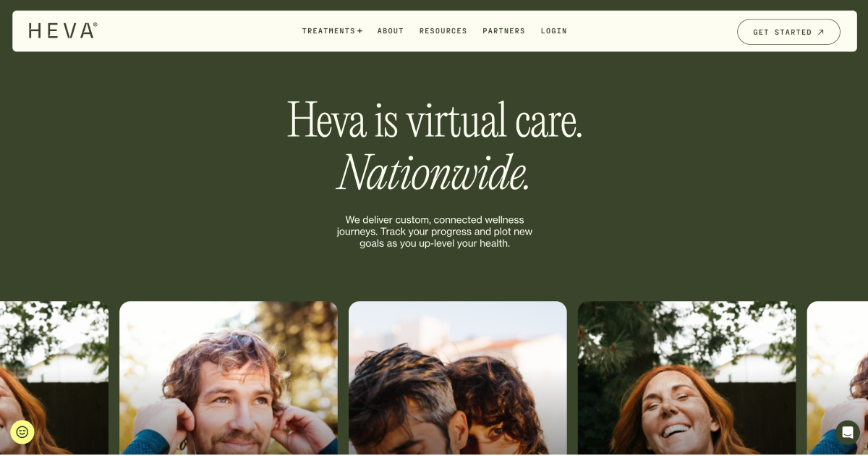The image size is (868, 456).
Task: Select the partially visible left edge photo
Action: click(x=54, y=379)
